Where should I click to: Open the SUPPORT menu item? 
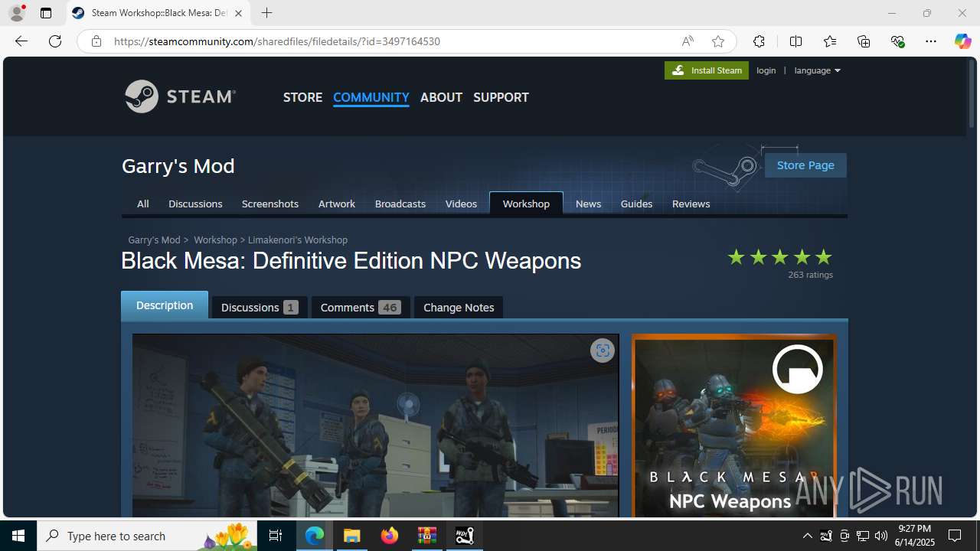[501, 97]
